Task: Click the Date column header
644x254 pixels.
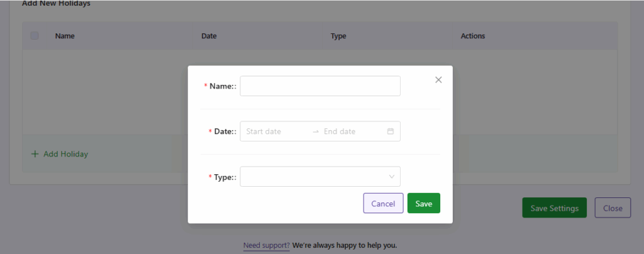Action: pos(209,36)
